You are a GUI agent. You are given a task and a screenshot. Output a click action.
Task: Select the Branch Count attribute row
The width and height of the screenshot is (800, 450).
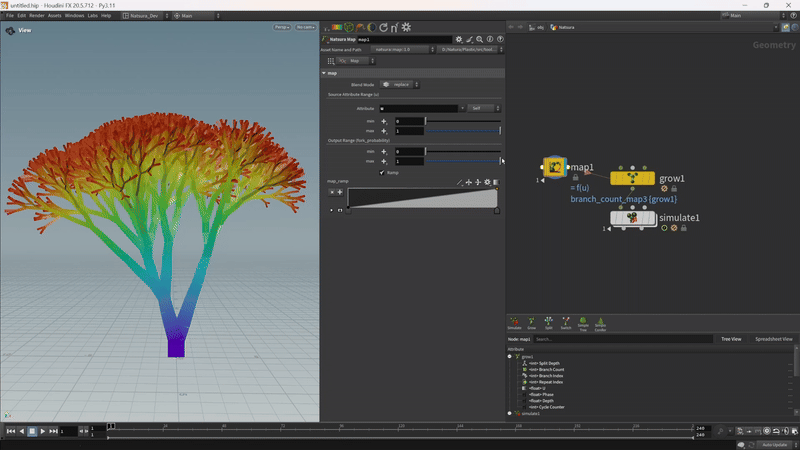546,369
